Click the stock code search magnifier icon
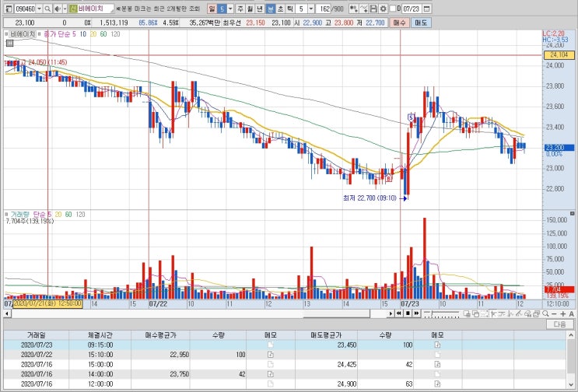The image size is (578, 392). (x=47, y=9)
